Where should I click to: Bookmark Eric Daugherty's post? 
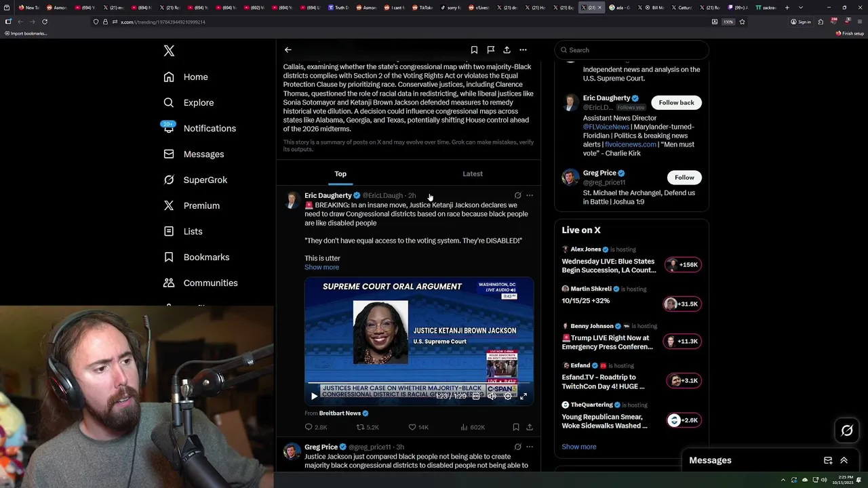pos(516,428)
